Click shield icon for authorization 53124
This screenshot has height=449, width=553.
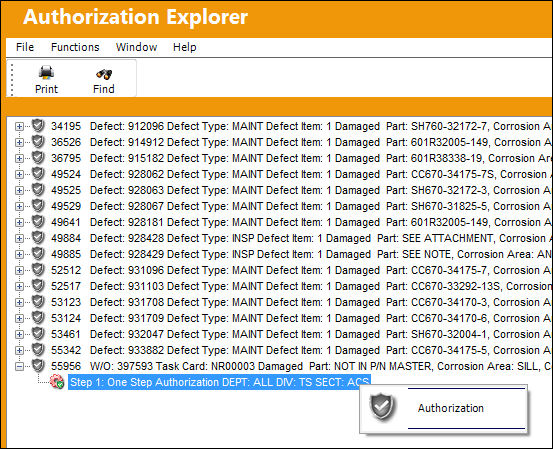point(38,318)
